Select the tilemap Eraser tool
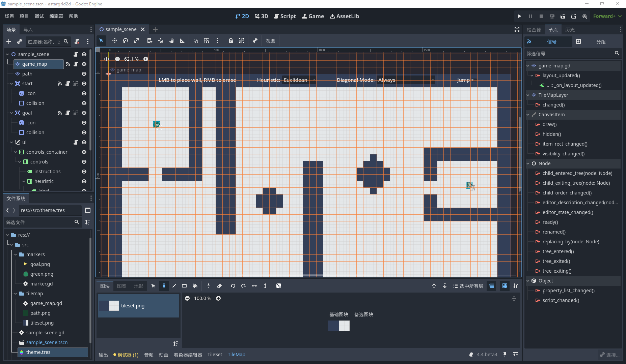 [x=219, y=286]
